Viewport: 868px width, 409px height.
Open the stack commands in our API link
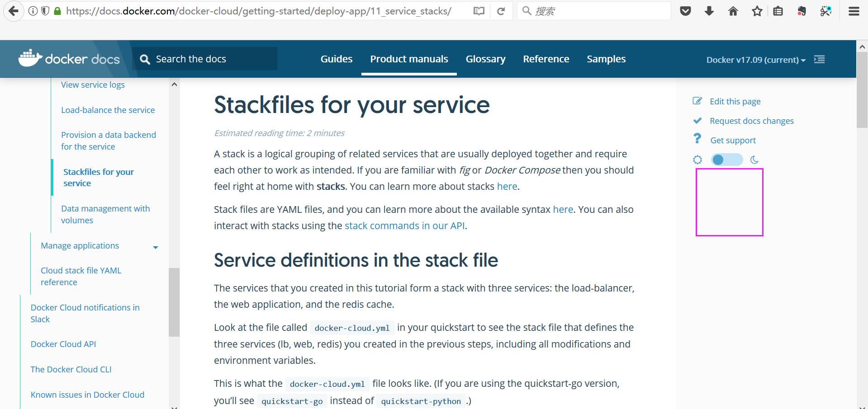point(404,225)
